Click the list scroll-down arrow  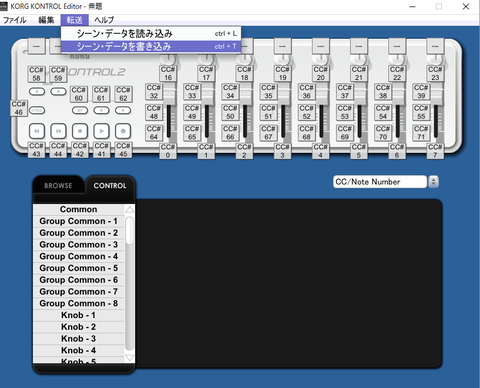point(129,358)
